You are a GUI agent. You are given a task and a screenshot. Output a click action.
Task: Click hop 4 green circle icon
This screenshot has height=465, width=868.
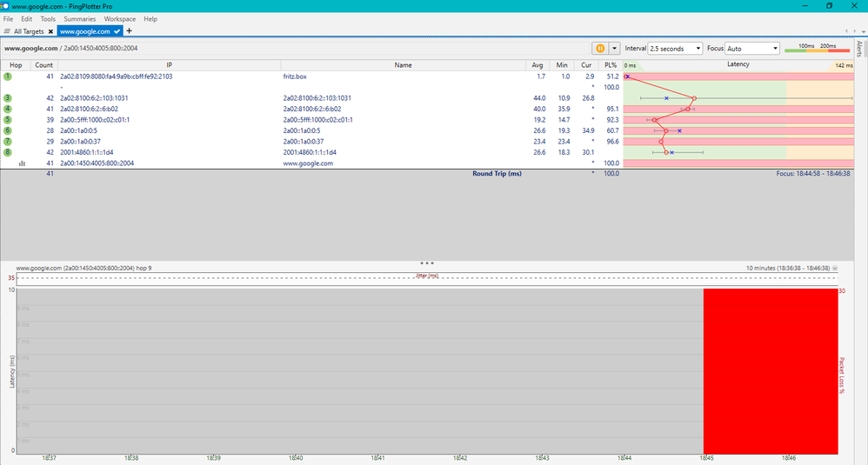point(7,109)
